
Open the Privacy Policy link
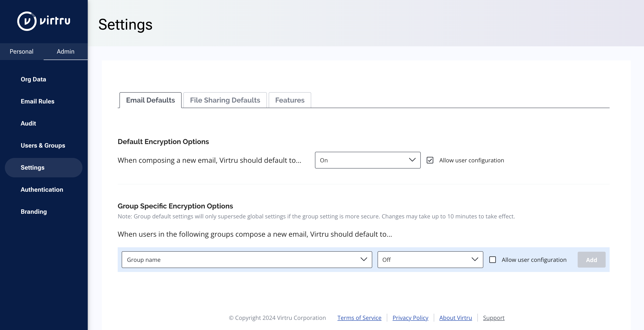pos(410,318)
